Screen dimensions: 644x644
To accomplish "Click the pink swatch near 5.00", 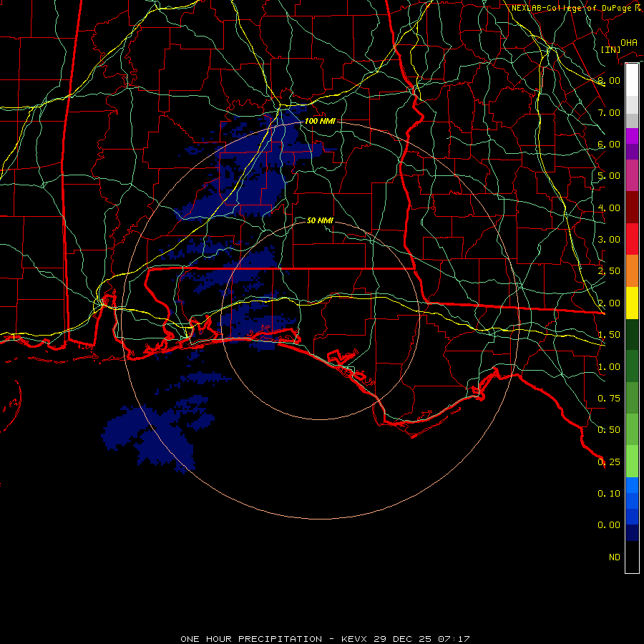I will 632,176.
